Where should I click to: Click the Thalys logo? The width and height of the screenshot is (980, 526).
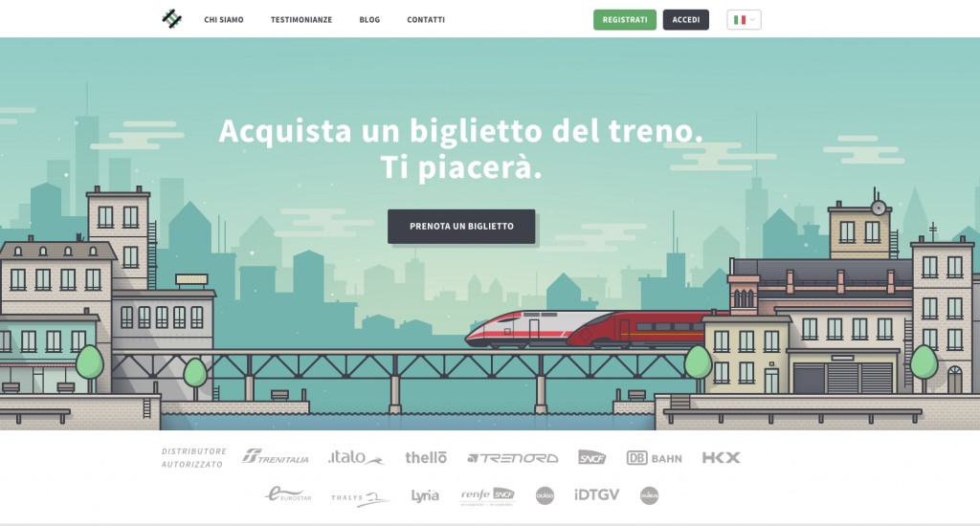click(361, 498)
